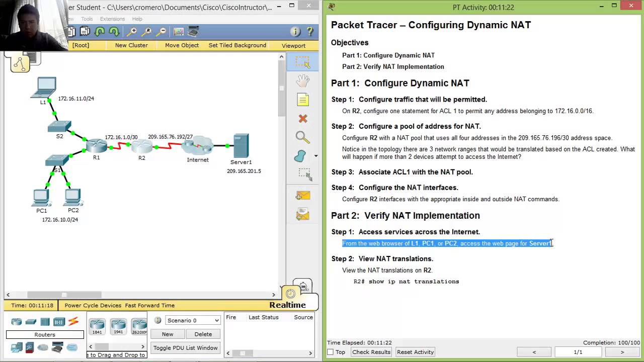This screenshot has height=362, width=644.
Task: Click the workspace vertical scrollbar thumb
Action: (282, 88)
